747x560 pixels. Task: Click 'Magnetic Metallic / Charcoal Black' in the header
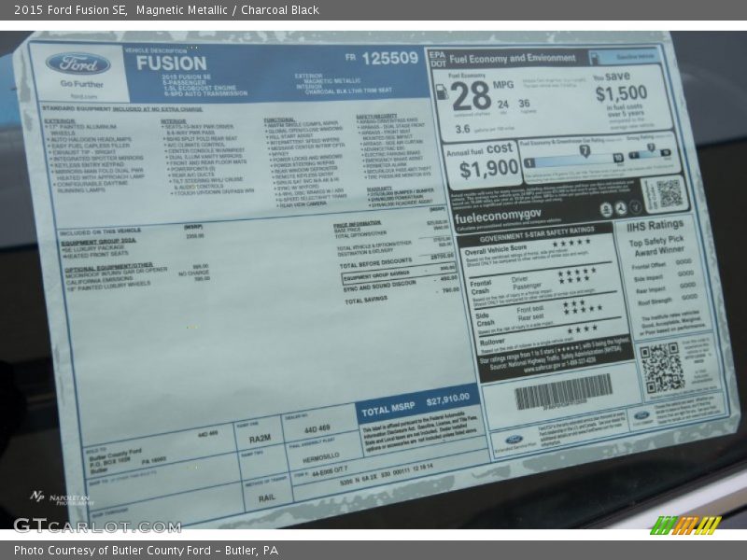click(x=228, y=10)
